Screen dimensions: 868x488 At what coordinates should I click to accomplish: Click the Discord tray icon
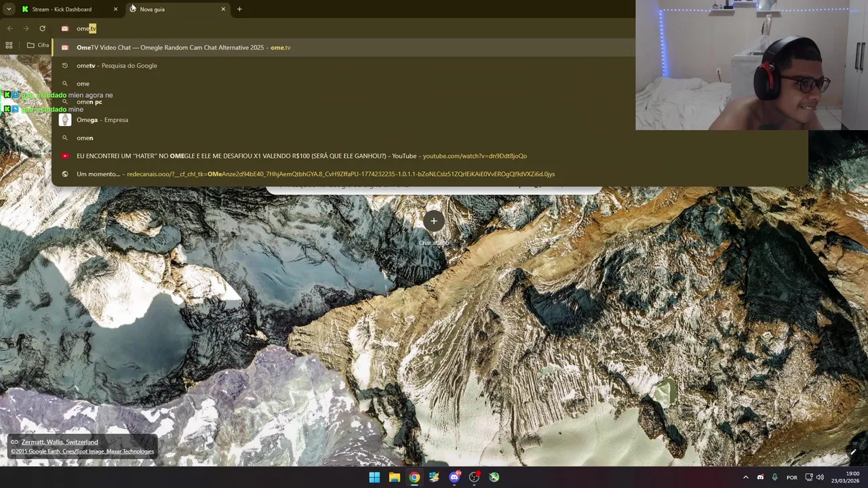click(760, 477)
